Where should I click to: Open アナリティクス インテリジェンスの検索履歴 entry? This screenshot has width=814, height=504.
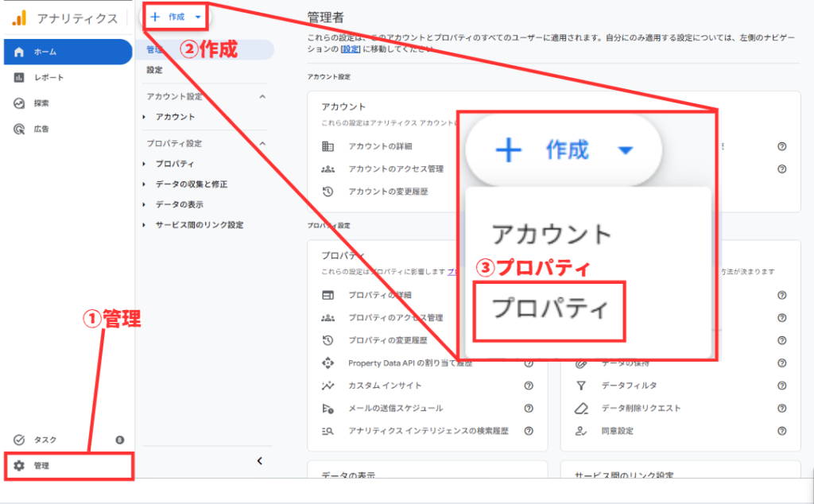point(428,431)
